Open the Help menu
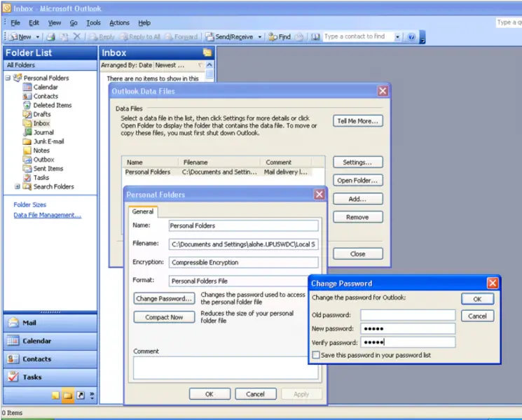Image resolution: width=522 pixels, height=420 pixels. click(144, 23)
